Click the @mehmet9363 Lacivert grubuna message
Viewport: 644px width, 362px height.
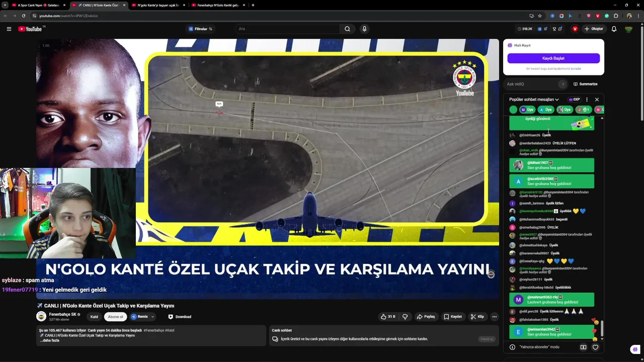[x=551, y=300]
